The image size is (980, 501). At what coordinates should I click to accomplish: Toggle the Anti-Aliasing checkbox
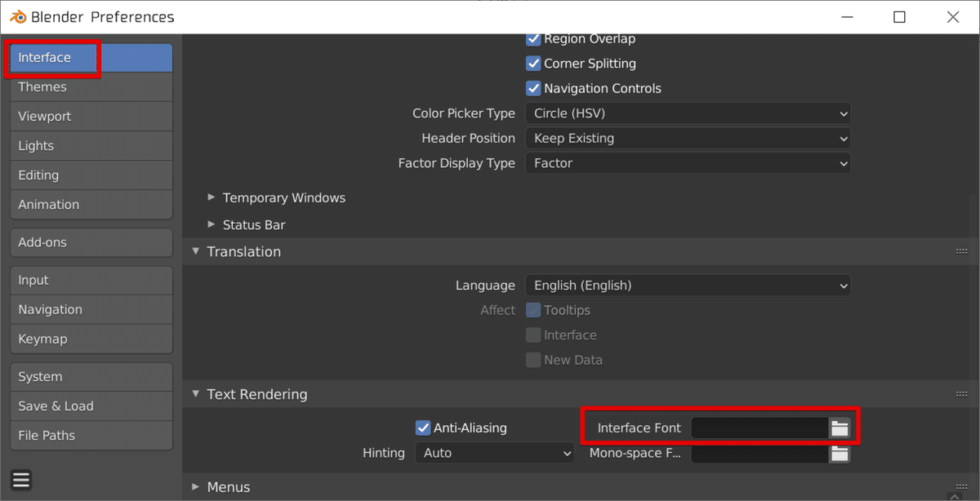(x=423, y=428)
